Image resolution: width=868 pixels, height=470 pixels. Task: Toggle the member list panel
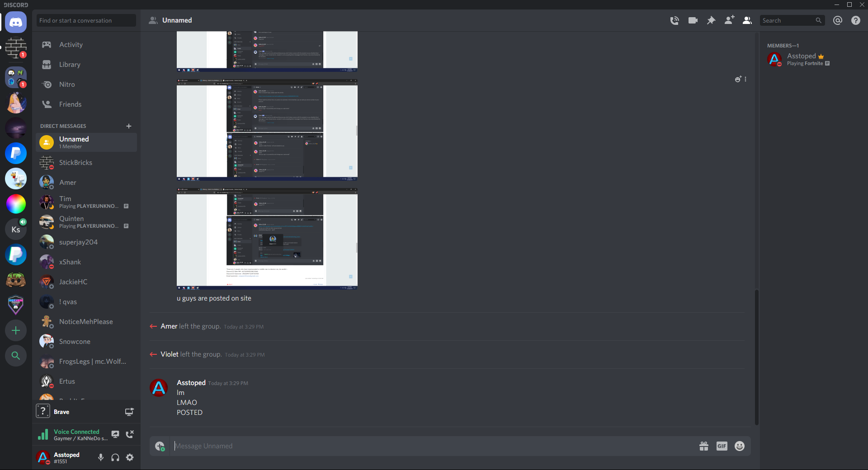pos(747,20)
